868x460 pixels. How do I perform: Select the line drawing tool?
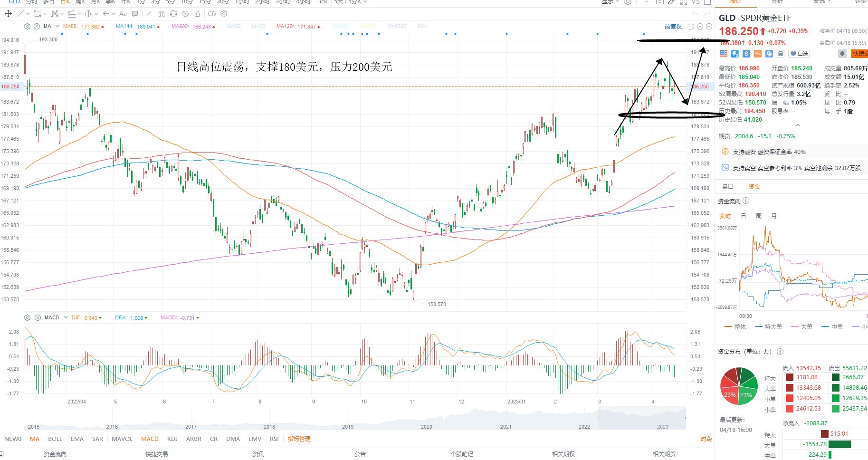point(20,14)
